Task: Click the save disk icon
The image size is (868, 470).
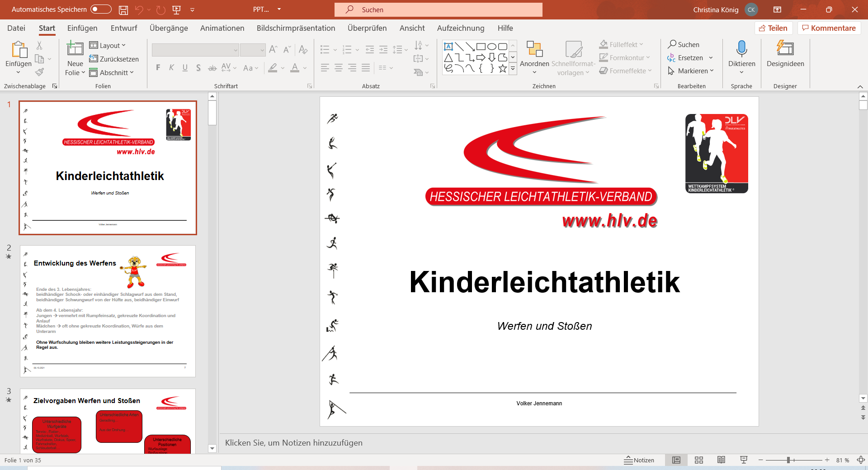Action: [123, 9]
